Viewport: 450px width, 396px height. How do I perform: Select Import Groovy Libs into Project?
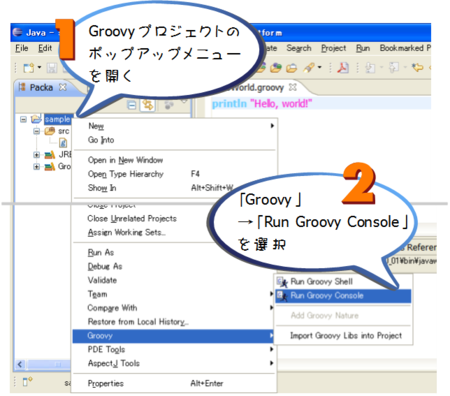click(343, 336)
